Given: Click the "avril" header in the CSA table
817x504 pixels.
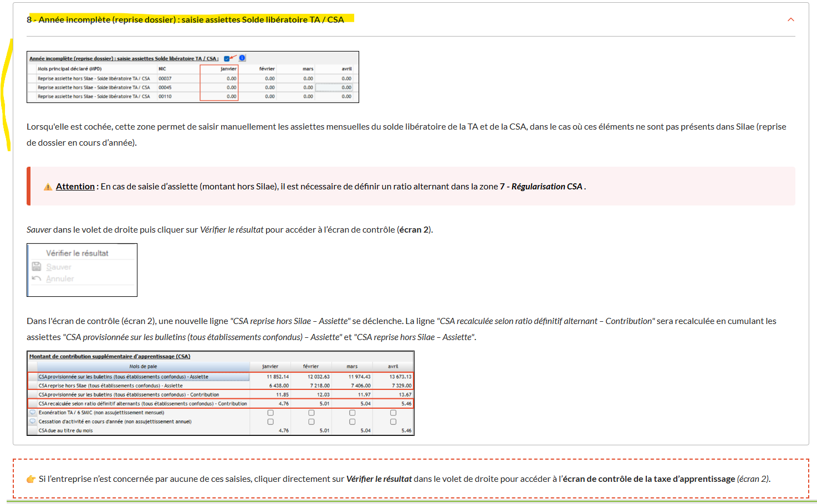Looking at the screenshot, I should [393, 367].
